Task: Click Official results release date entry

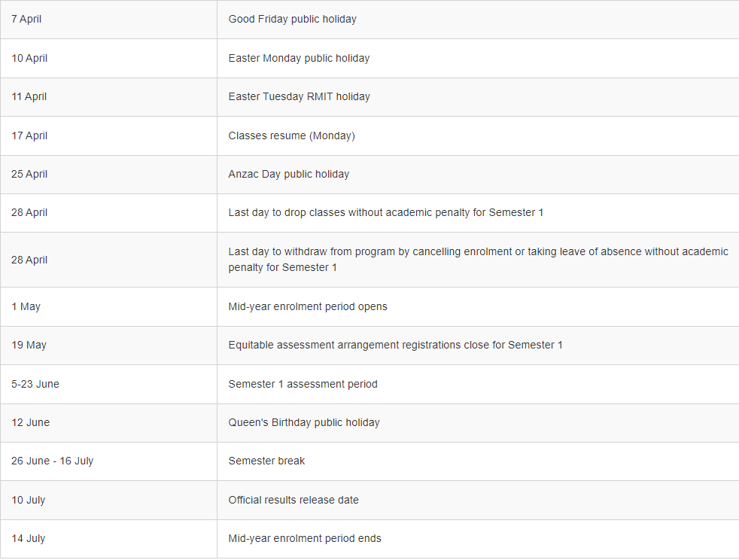Action: coord(293,500)
